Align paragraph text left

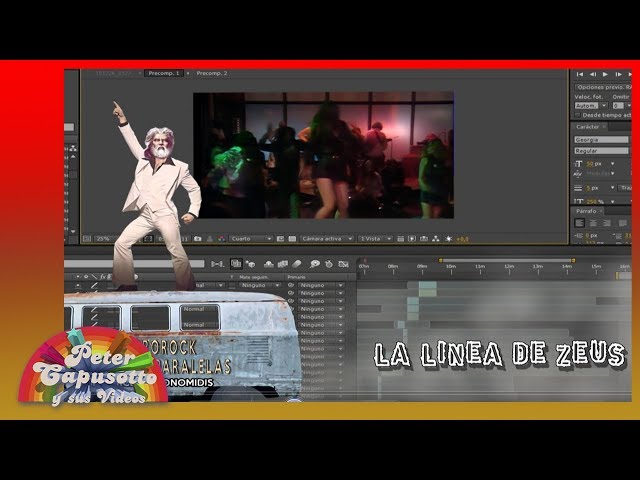pyautogui.click(x=579, y=223)
